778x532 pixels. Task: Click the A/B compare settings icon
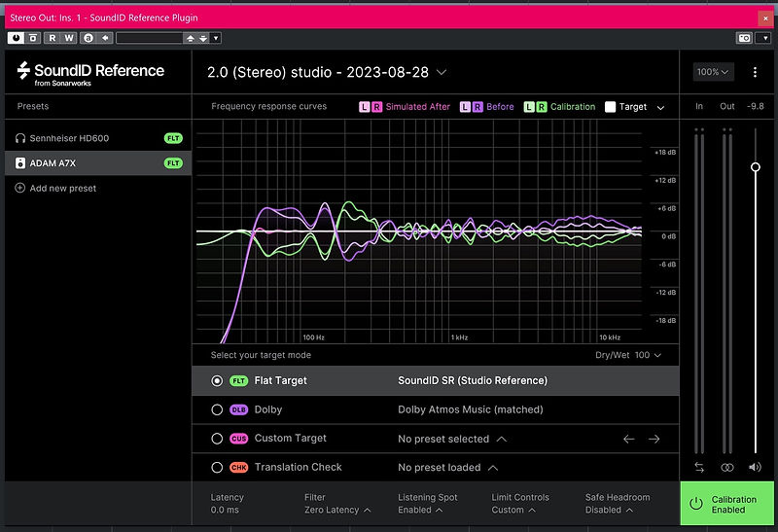pos(88,38)
